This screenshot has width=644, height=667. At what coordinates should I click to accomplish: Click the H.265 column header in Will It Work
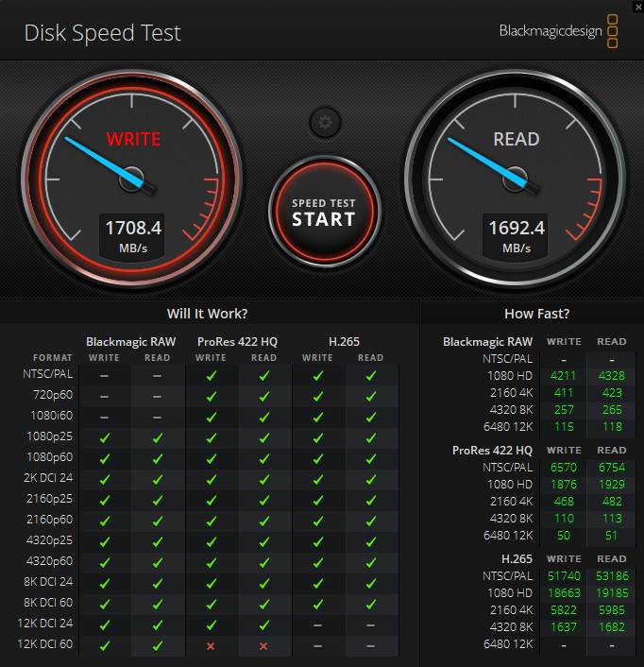pyautogui.click(x=344, y=342)
